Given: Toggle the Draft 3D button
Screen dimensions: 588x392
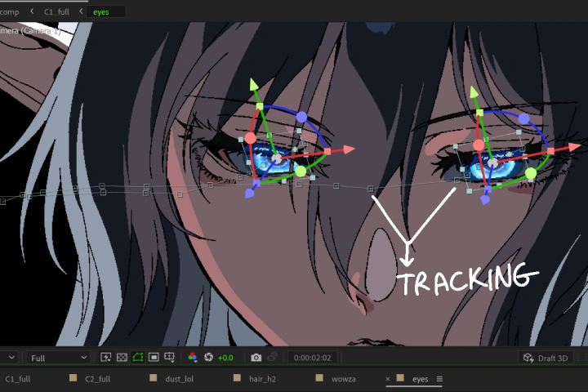Looking at the screenshot, I should point(546,358).
